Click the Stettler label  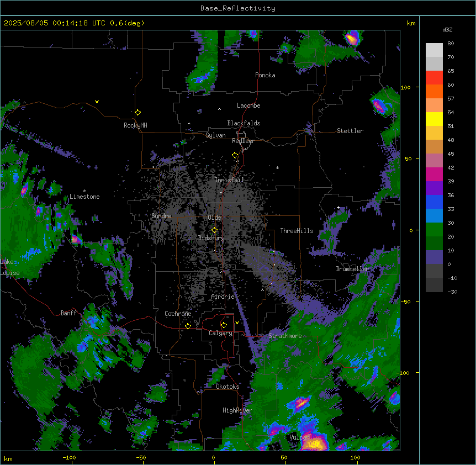point(350,131)
